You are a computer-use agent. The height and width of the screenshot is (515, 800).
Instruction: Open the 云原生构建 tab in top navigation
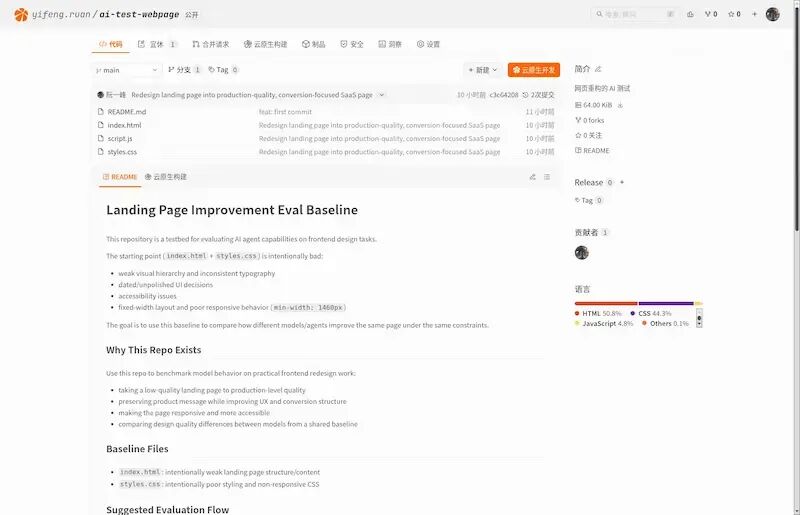coord(265,44)
